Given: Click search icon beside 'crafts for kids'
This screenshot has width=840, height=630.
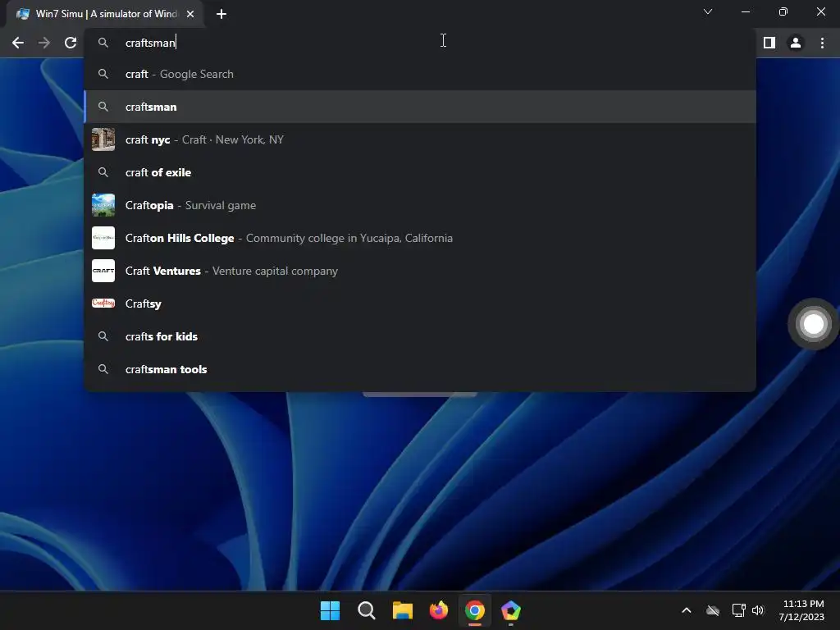Looking at the screenshot, I should pyautogui.click(x=103, y=336).
